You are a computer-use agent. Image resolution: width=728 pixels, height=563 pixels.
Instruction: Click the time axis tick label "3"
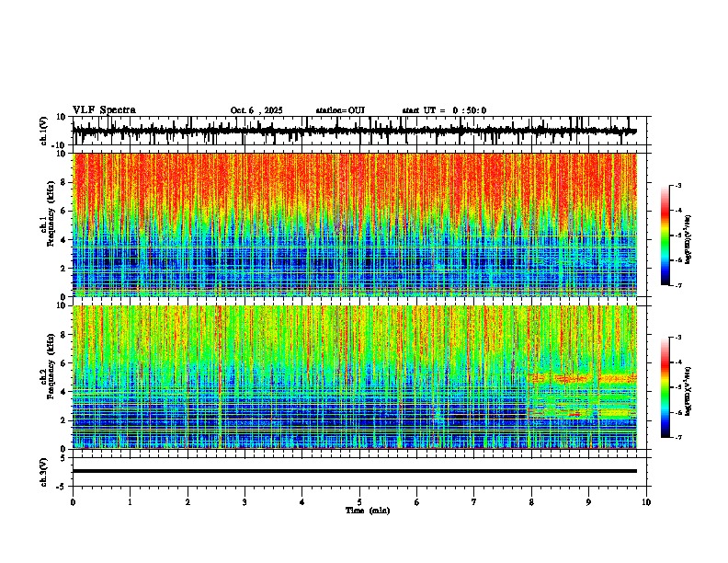pyautogui.click(x=245, y=502)
